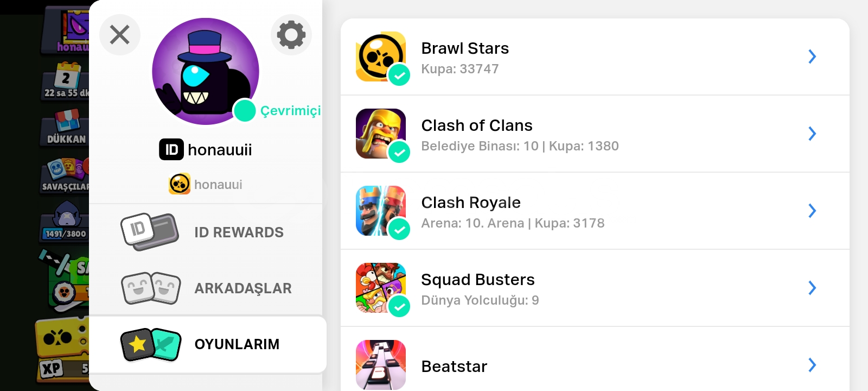Expand Clash Royale row chevron
The image size is (868, 391).
coord(812,211)
